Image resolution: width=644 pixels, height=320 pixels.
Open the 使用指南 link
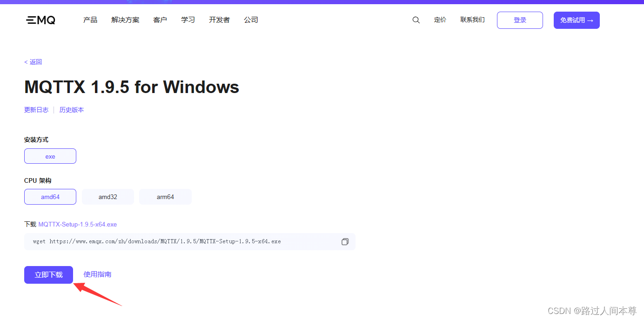click(x=97, y=274)
